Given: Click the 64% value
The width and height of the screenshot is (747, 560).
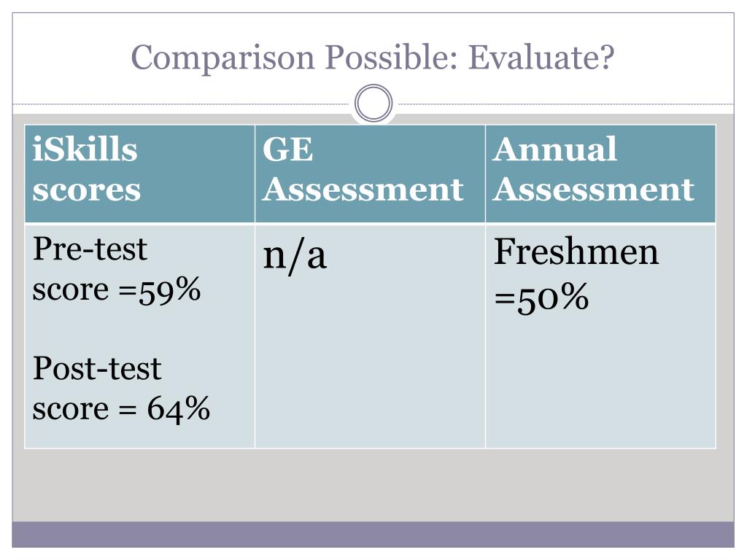Looking at the screenshot, I should click(x=178, y=410).
